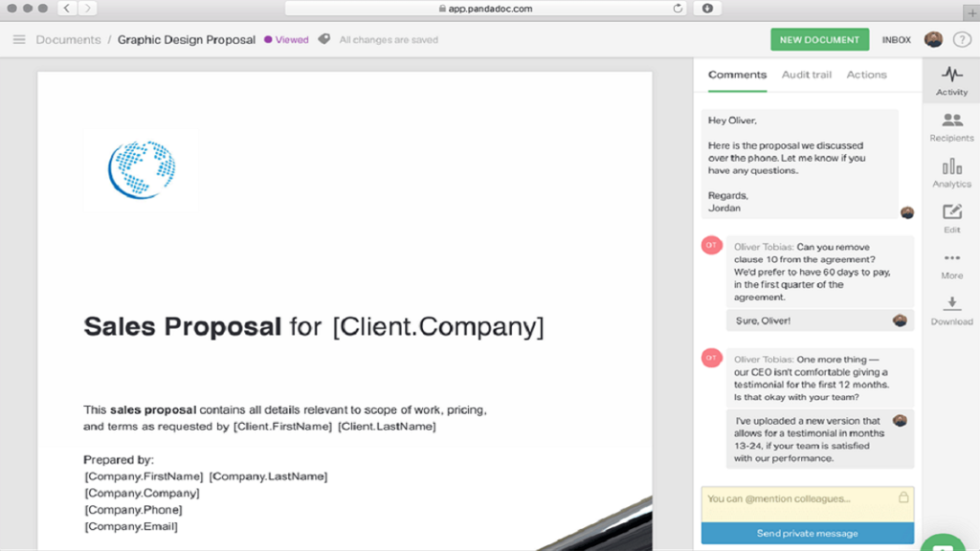
Task: Open the hamburger navigation menu
Action: (19, 39)
